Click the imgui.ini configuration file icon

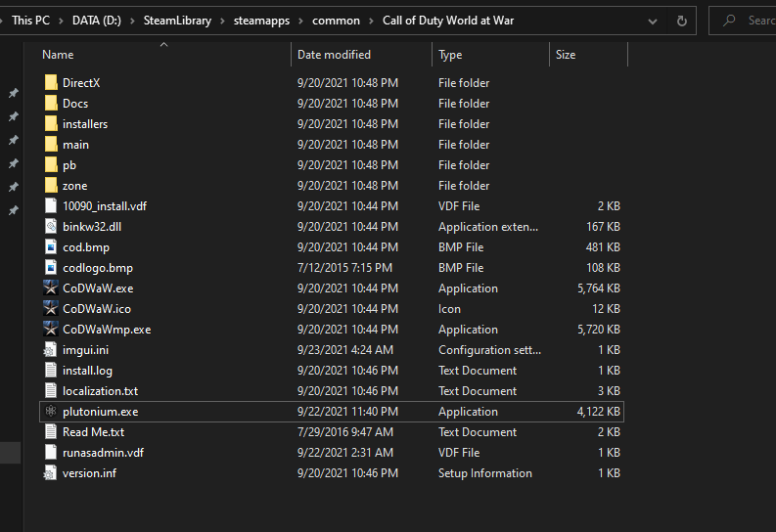point(52,350)
